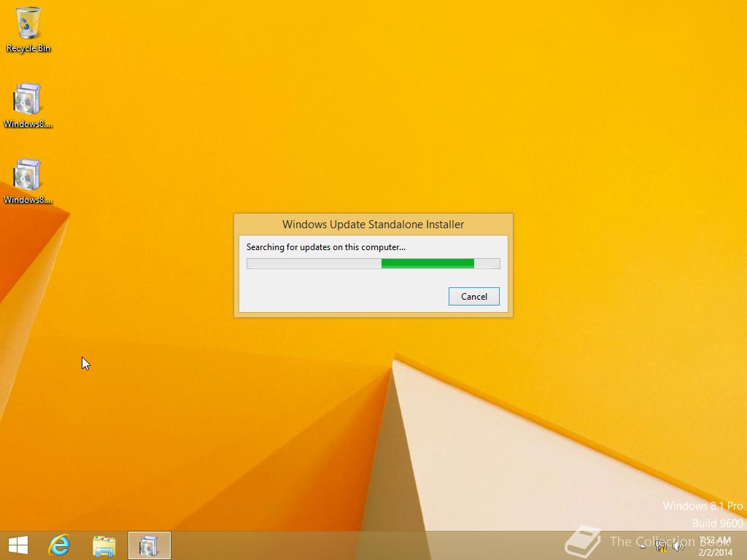Screen dimensions: 747x560
Task: Launch Internet Explorer from taskbar
Action: pyautogui.click(x=60, y=545)
